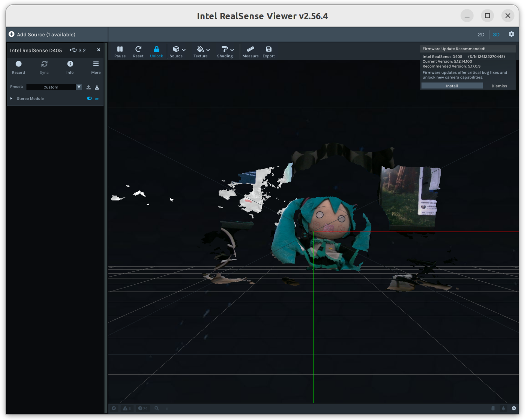Image resolution: width=525 pixels, height=420 pixels.
Task: Dismiss the firmware update notification
Action: point(499,86)
